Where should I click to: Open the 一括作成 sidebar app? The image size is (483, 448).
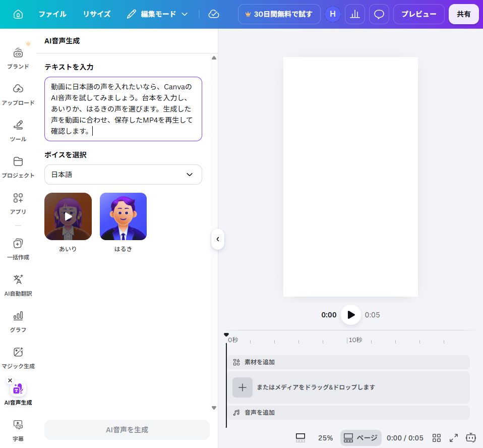click(18, 249)
